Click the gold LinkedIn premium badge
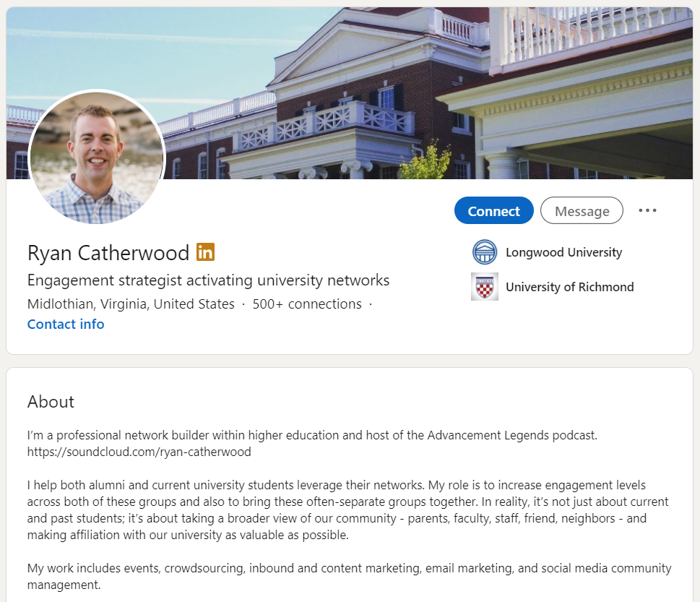The width and height of the screenshot is (700, 602). (x=206, y=252)
